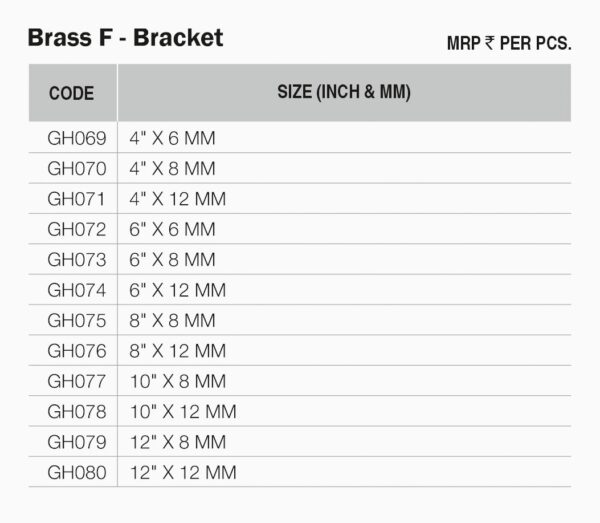Click product code GH069

76,138
